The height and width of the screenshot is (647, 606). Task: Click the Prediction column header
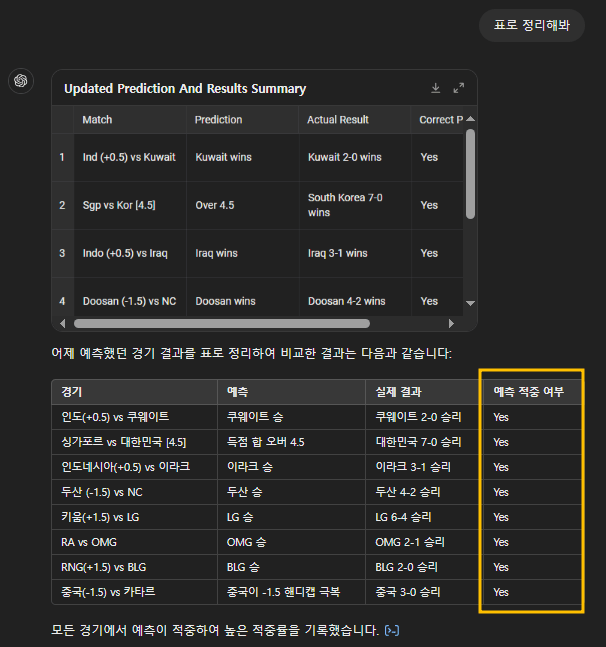pos(242,120)
